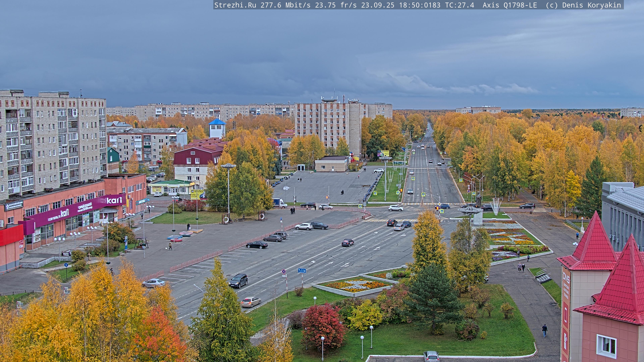This screenshot has width=644, height=362.
Task: Click the dark car with red stripe driving
Action: [347, 242]
